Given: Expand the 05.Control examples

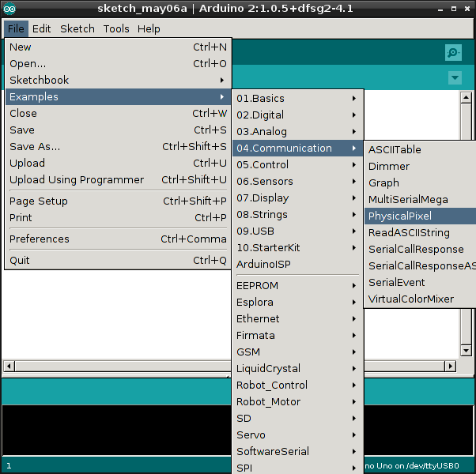Looking at the screenshot, I should coord(297,164).
